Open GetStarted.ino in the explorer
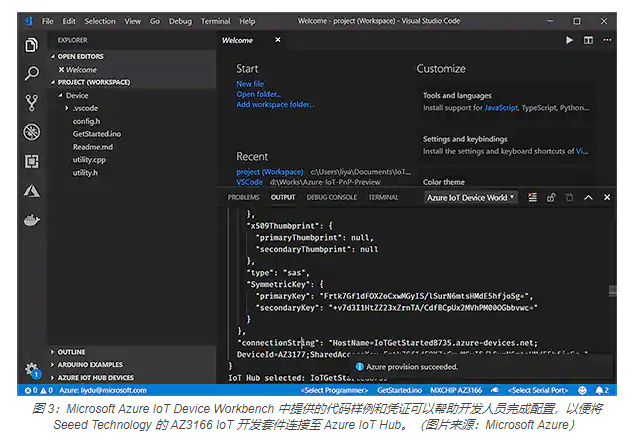 click(97, 134)
